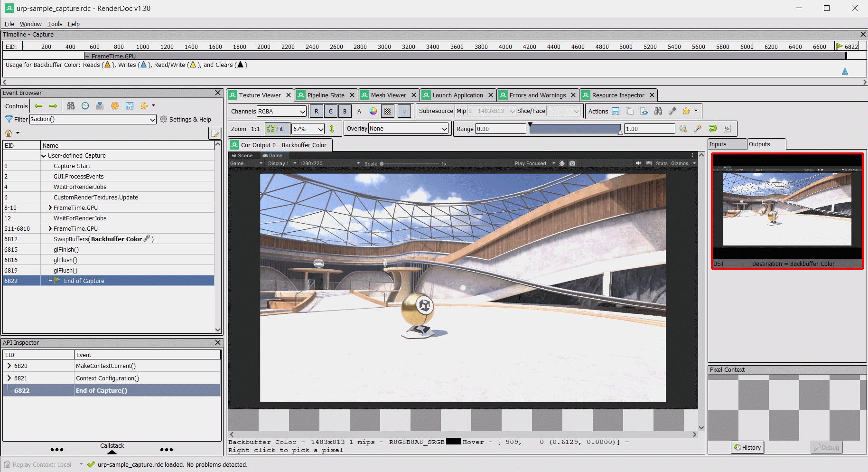Screen dimensions: 868x472
Task: Click the Fit zoom button
Action: tap(277, 128)
